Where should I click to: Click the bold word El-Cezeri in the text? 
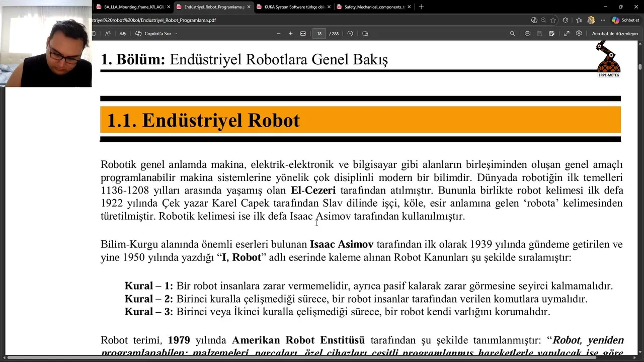click(313, 191)
